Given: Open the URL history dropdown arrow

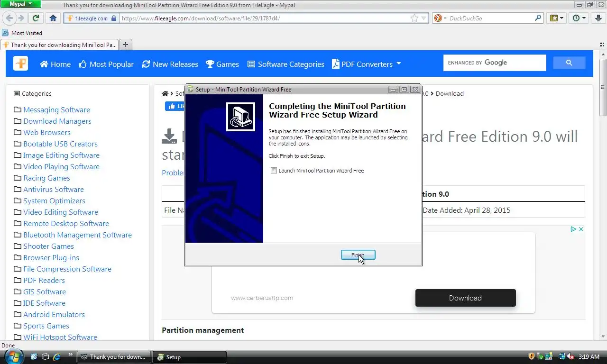Looking at the screenshot, I should [423, 18].
